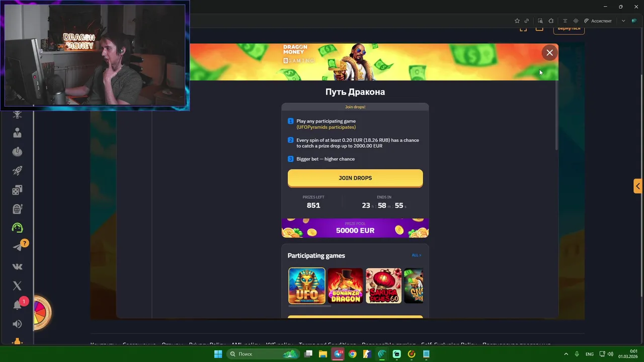Open the live dealer person icon in sidebar
644x362 pixels.
point(17,133)
